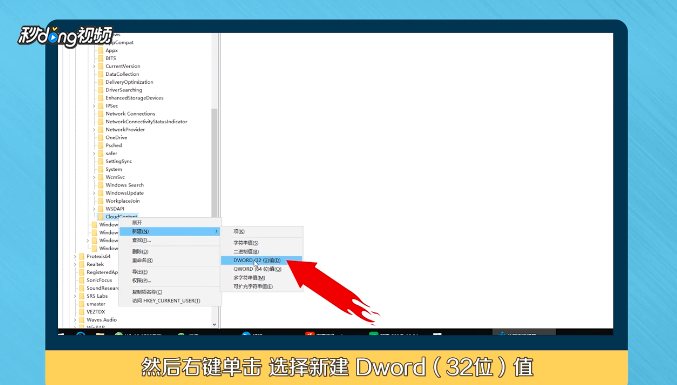Select the CurrentVersion tree label

(x=123, y=66)
